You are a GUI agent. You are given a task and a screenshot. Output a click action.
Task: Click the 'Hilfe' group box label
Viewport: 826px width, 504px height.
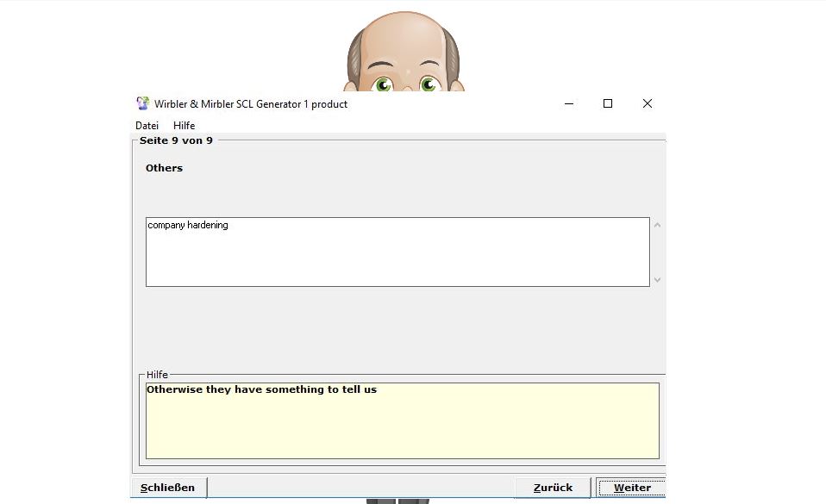click(x=157, y=375)
